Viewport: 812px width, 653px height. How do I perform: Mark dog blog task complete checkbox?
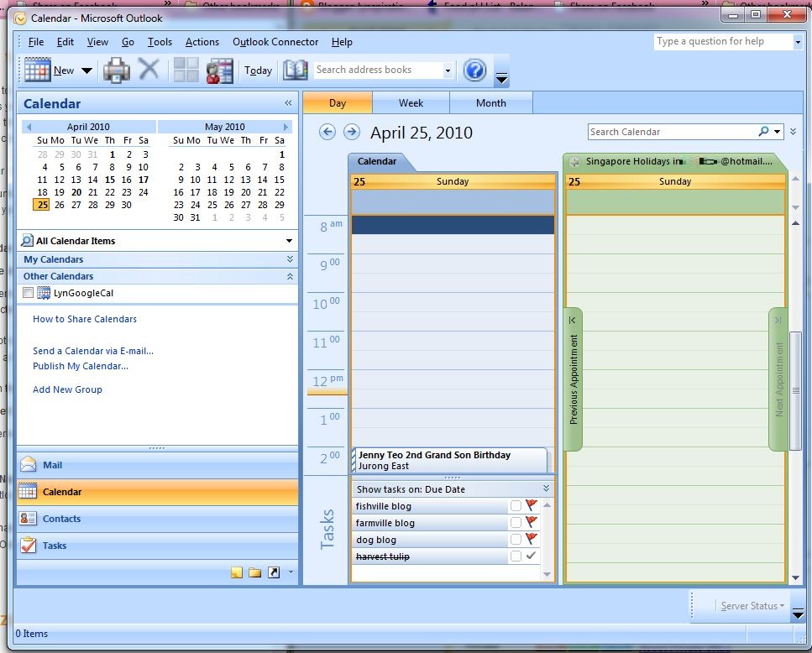click(516, 540)
